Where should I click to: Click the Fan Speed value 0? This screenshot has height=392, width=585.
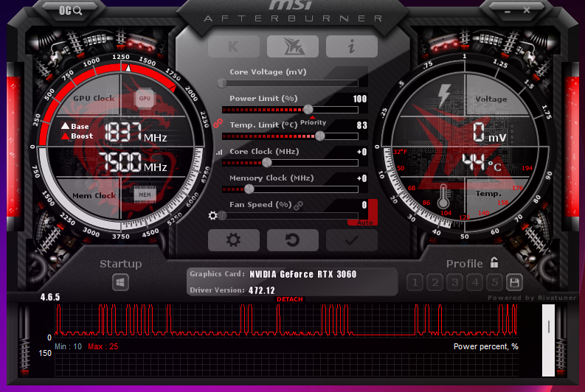pyautogui.click(x=364, y=205)
